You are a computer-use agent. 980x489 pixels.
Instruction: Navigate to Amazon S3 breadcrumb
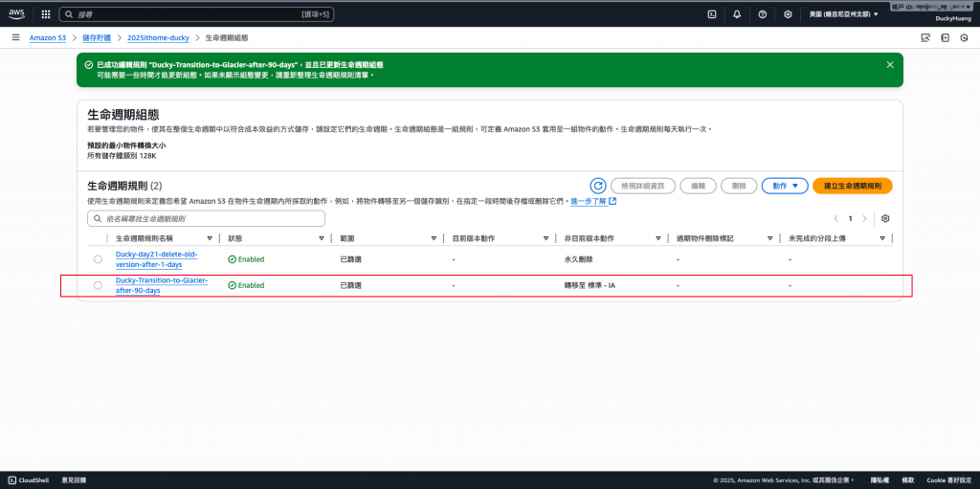pos(48,37)
